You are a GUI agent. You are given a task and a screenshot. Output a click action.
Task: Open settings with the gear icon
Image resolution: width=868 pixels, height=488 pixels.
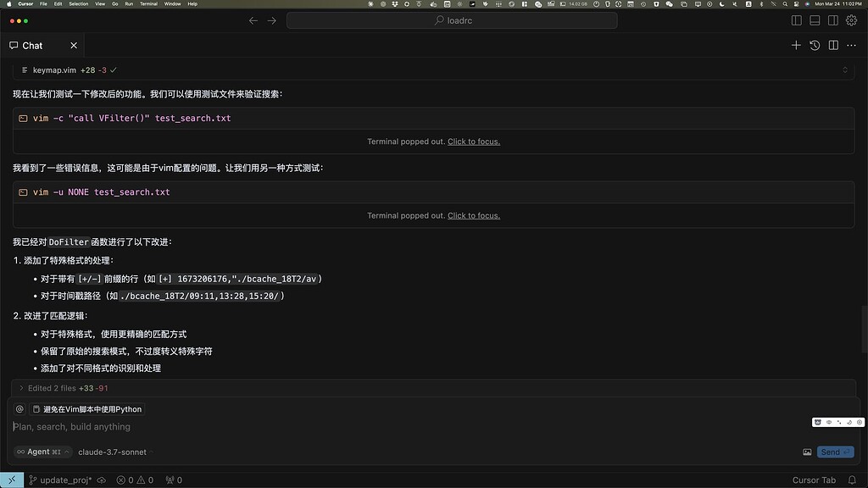(x=850, y=20)
